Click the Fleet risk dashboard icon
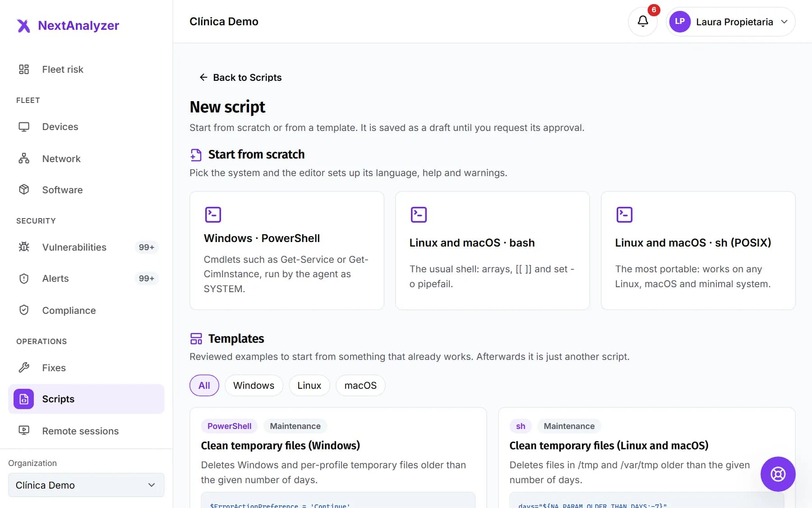 24,69
